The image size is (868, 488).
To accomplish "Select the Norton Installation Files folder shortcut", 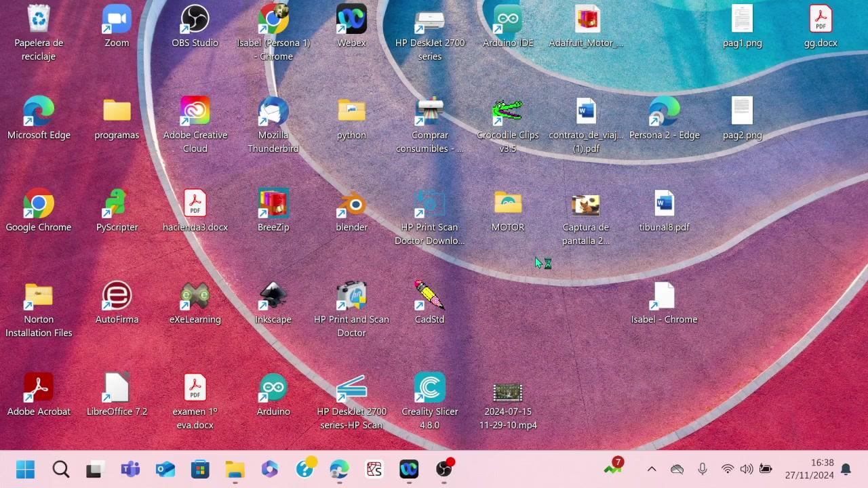I will [39, 310].
